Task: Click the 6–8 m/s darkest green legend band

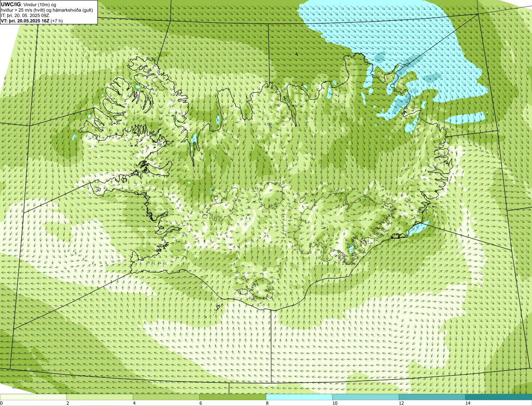Action: [233, 397]
